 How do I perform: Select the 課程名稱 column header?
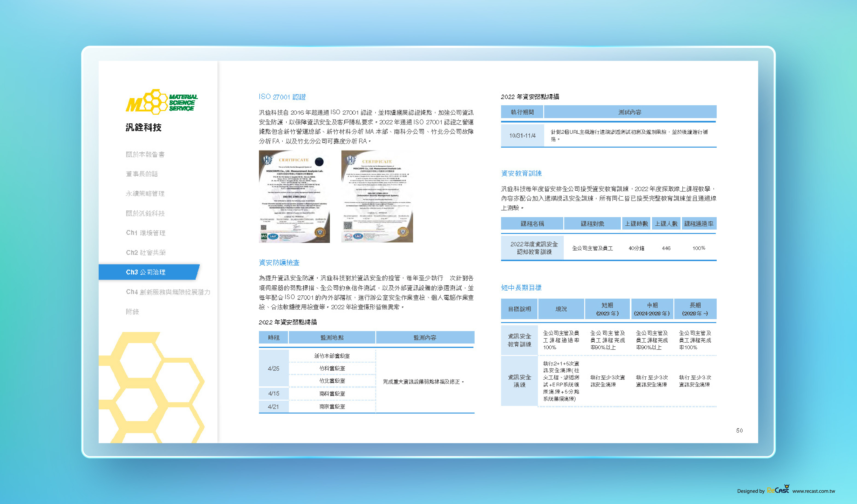tap(532, 224)
